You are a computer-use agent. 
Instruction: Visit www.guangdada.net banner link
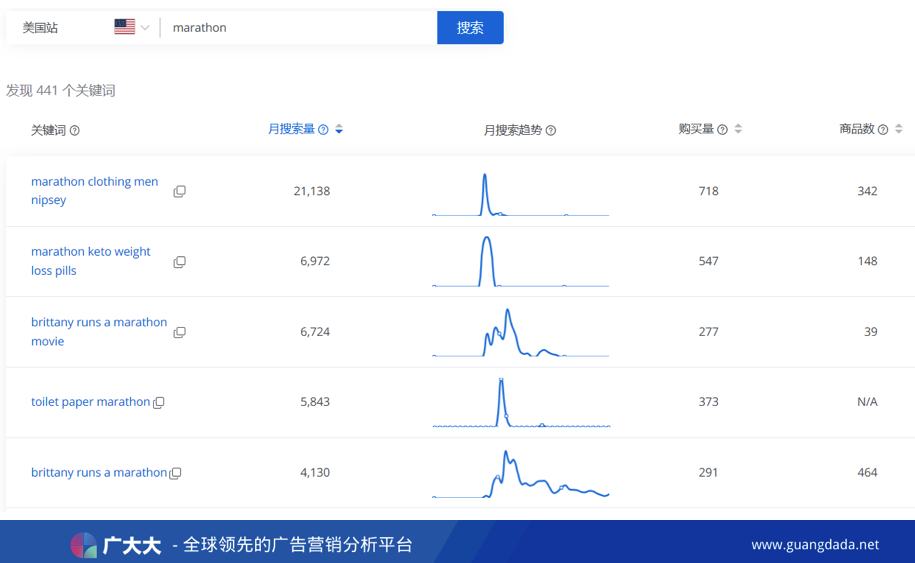pyautogui.click(x=815, y=545)
